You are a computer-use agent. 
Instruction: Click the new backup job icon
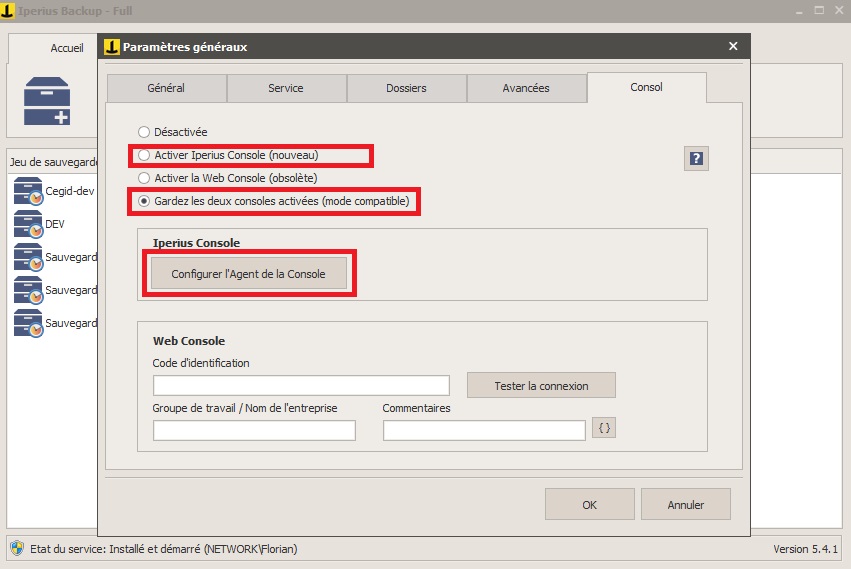tap(47, 101)
